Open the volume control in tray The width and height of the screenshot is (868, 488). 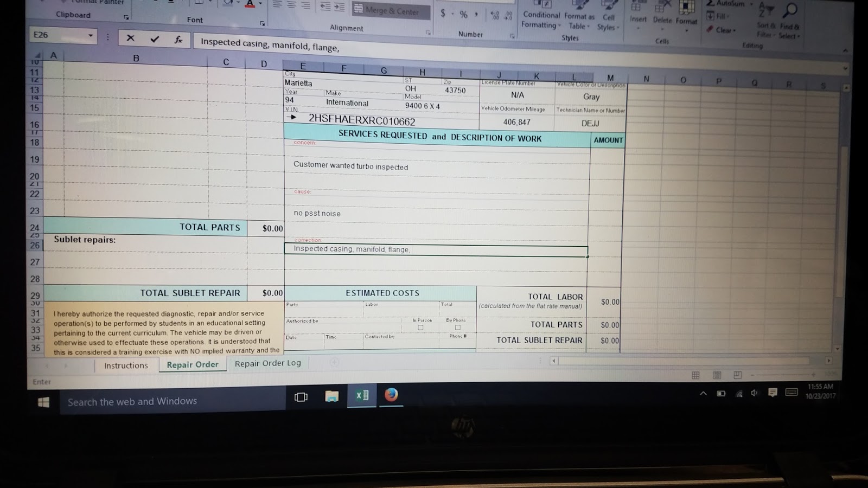(754, 393)
